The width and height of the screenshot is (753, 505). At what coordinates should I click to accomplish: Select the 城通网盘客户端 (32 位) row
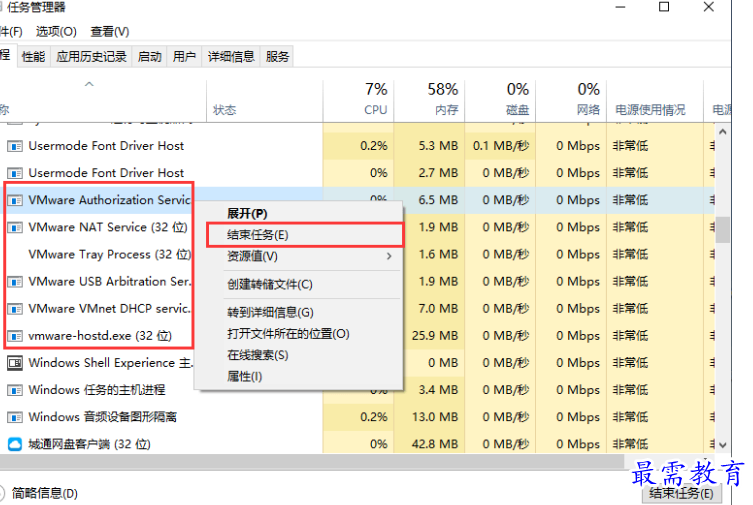[357, 444]
